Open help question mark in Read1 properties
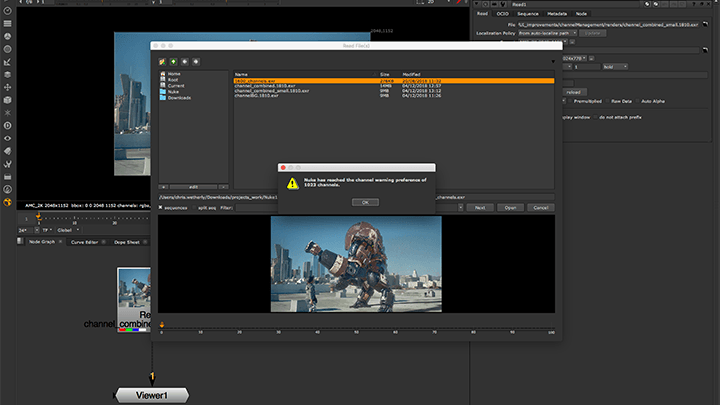Viewport: 720px width, 405px height. [x=694, y=4]
